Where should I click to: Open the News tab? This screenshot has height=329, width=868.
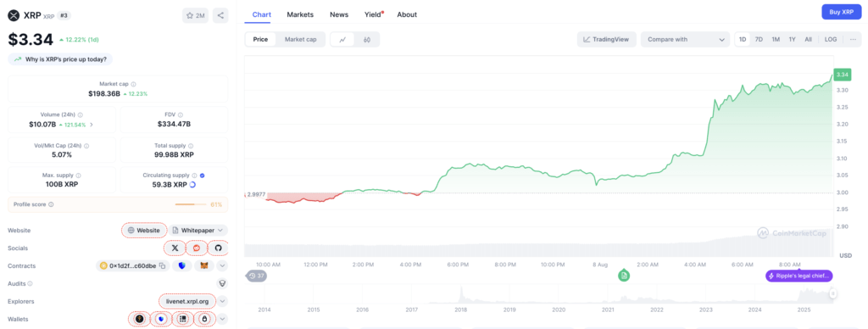pos(339,14)
